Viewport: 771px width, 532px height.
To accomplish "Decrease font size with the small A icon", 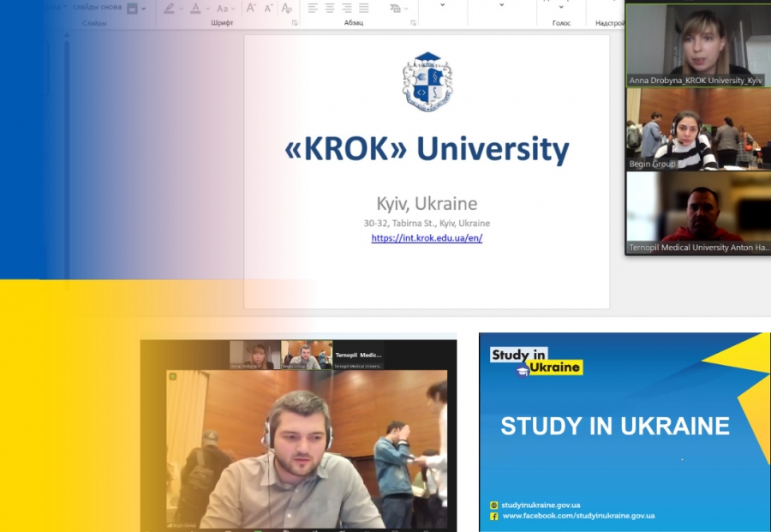I will [x=268, y=9].
